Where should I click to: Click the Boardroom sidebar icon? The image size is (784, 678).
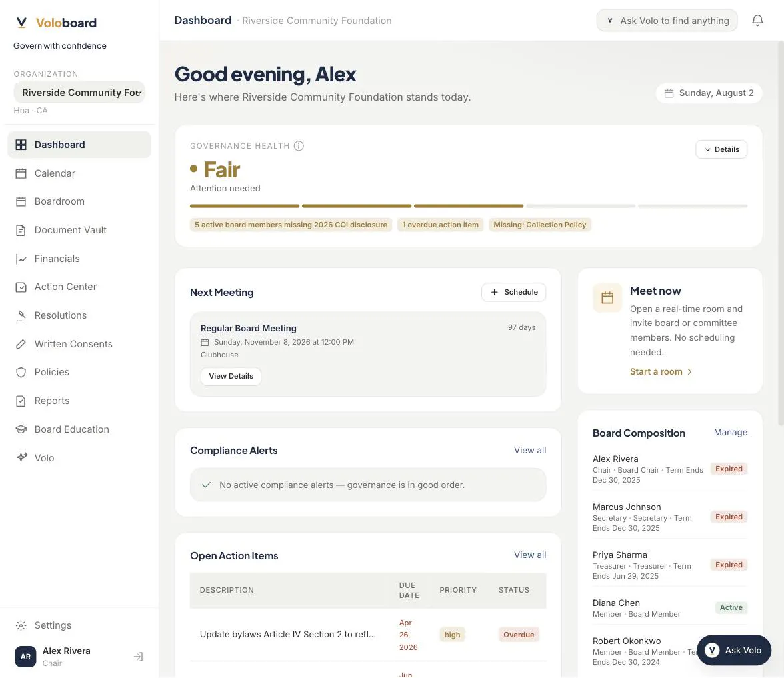coord(21,201)
